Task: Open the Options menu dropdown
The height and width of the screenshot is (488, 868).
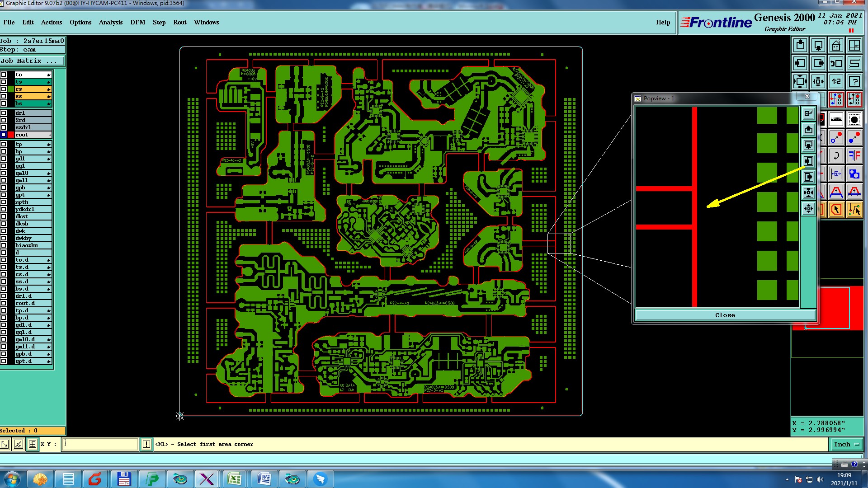Action: pos(80,22)
